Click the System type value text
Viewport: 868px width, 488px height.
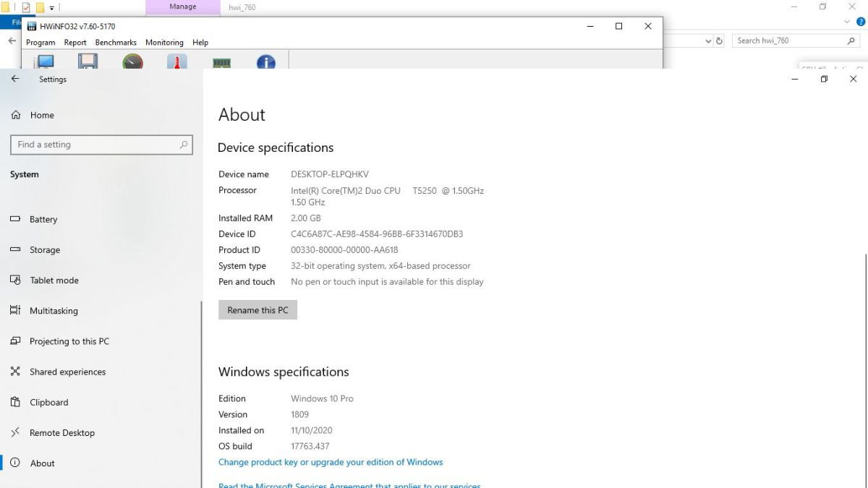380,266
